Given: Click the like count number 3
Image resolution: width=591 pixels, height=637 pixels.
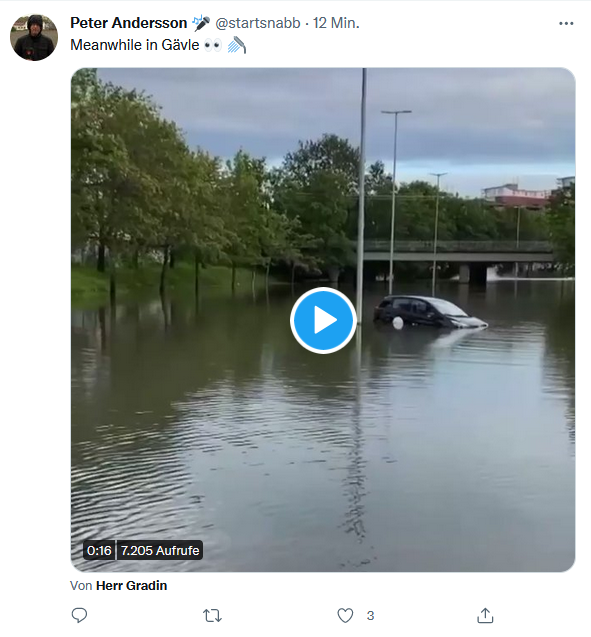Looking at the screenshot, I should tap(370, 616).
